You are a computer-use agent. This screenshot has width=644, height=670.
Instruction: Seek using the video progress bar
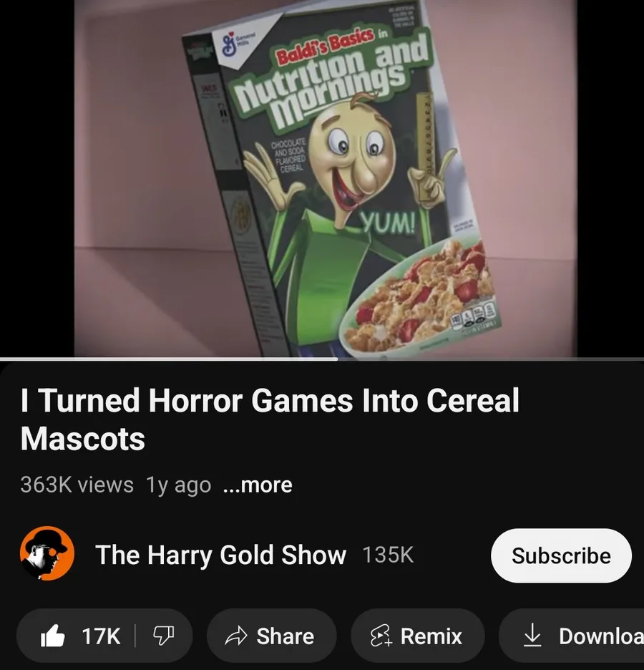(322, 359)
